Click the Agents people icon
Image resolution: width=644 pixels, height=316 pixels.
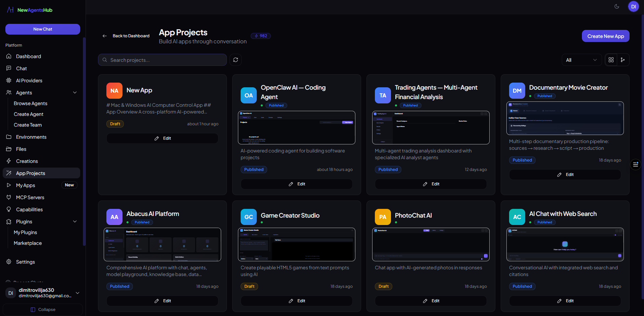[x=9, y=93]
